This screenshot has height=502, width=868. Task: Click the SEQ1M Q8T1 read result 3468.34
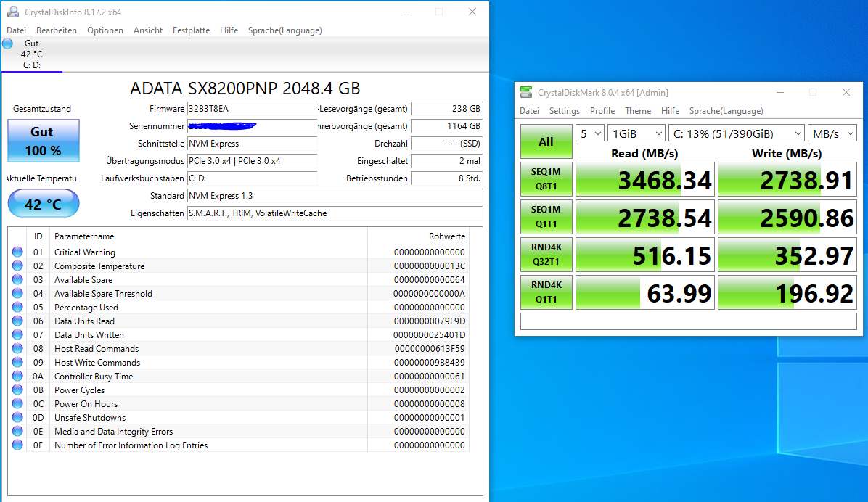(645, 179)
